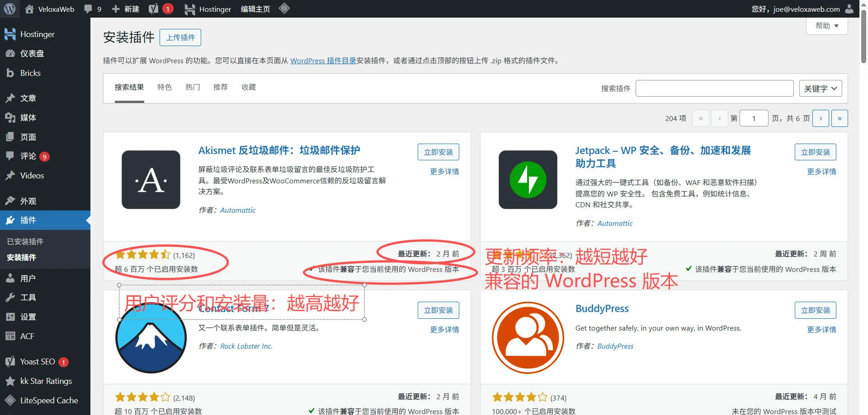Open the 关键字 search type dropdown
The image size is (868, 415).
(x=820, y=89)
